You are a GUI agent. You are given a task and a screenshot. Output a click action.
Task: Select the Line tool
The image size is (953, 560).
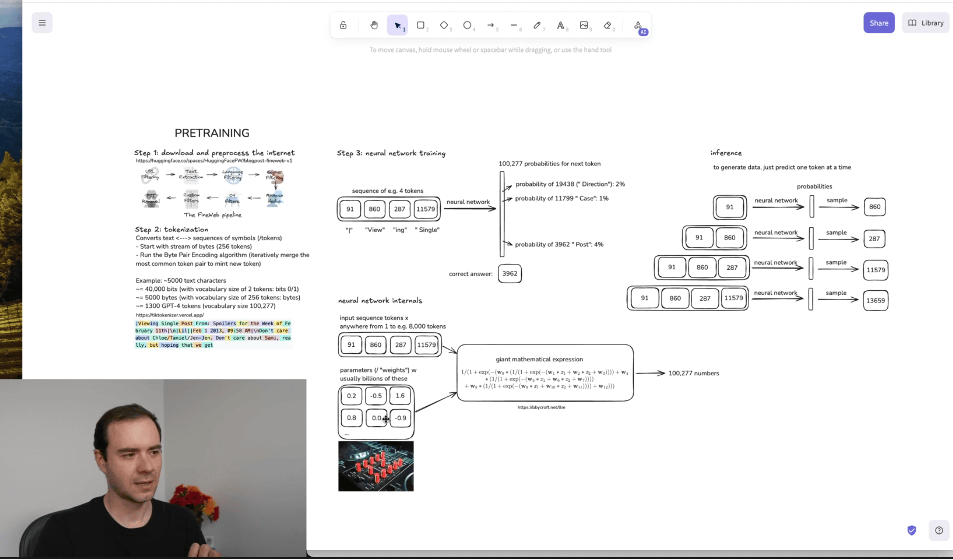(x=514, y=25)
